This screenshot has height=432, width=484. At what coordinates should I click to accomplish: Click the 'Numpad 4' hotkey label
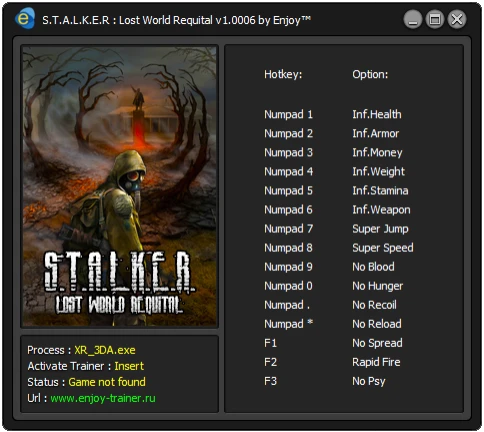[288, 171]
